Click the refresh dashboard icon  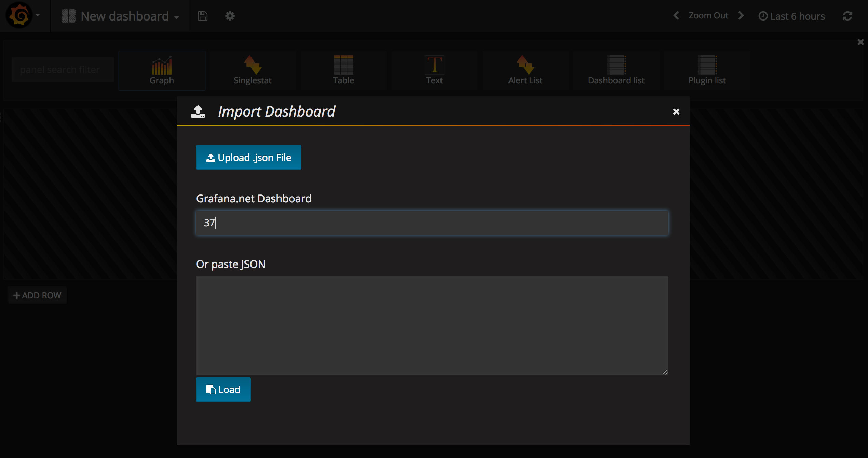(x=847, y=16)
